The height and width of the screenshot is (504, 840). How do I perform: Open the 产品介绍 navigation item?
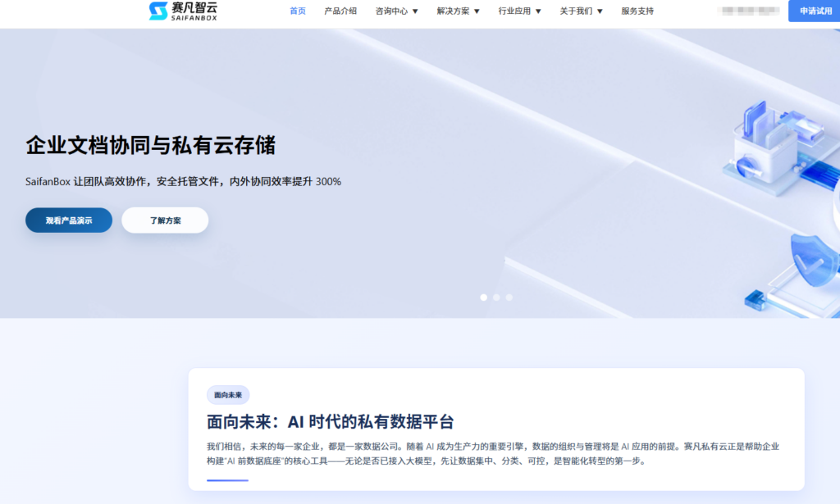coord(340,11)
